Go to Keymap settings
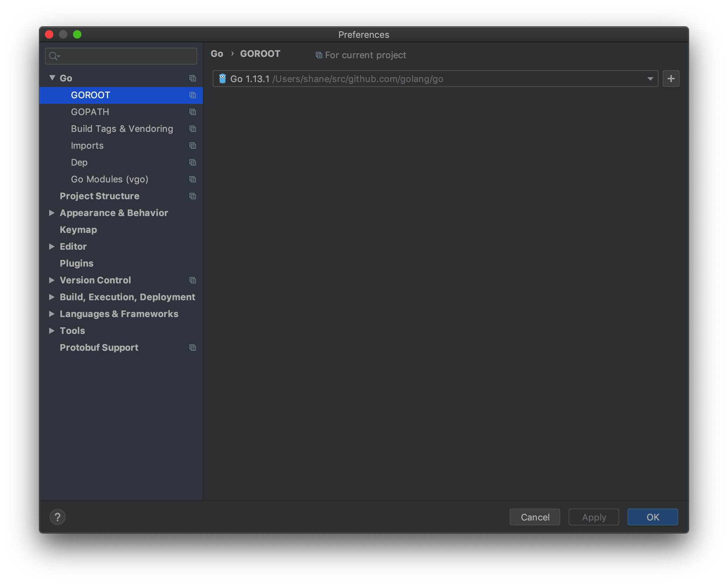Image resolution: width=728 pixels, height=585 pixels. click(x=78, y=230)
